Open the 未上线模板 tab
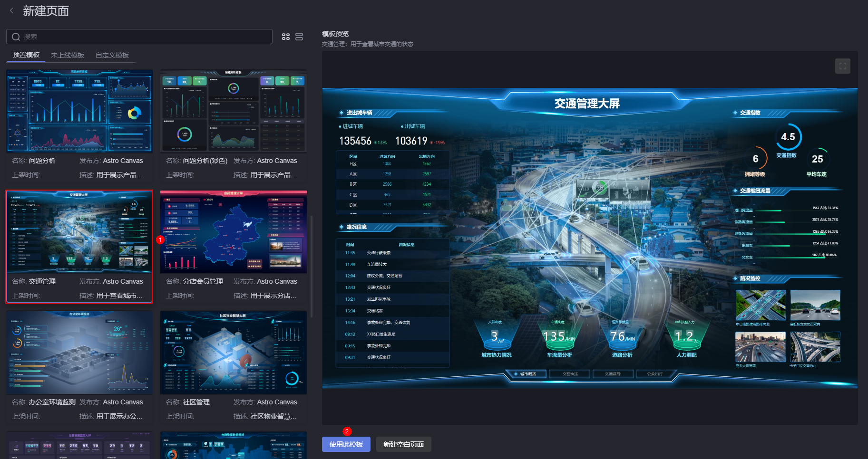The height and width of the screenshot is (459, 868). (x=68, y=55)
